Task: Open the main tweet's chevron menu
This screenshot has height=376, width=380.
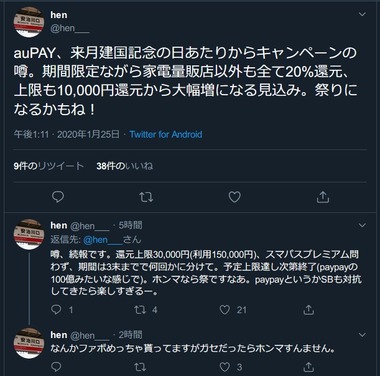Action: pyautogui.click(x=362, y=14)
